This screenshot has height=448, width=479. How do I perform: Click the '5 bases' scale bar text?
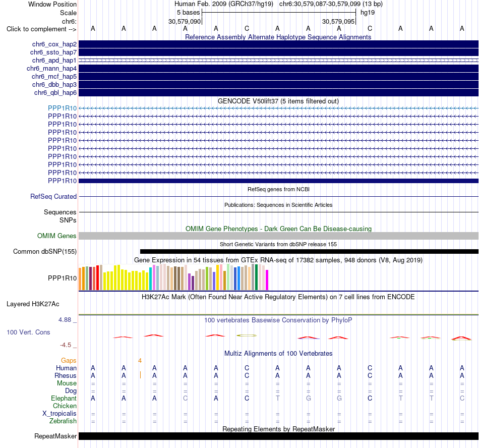(188, 13)
